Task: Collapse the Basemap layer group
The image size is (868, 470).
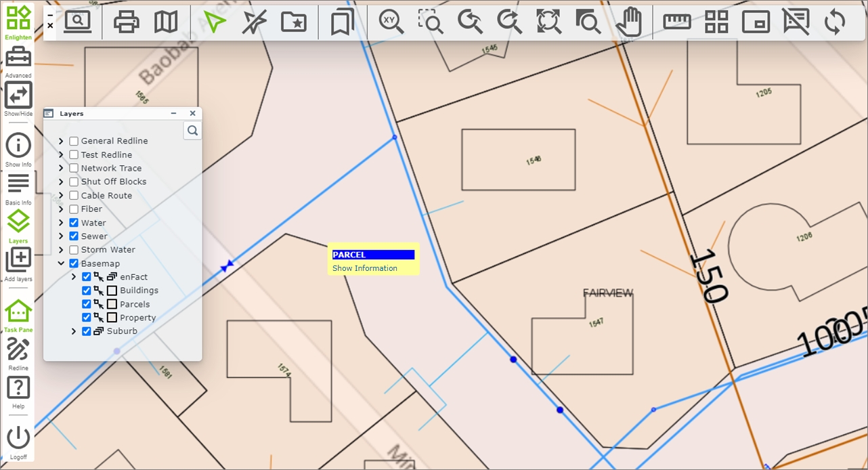Action: click(x=61, y=263)
